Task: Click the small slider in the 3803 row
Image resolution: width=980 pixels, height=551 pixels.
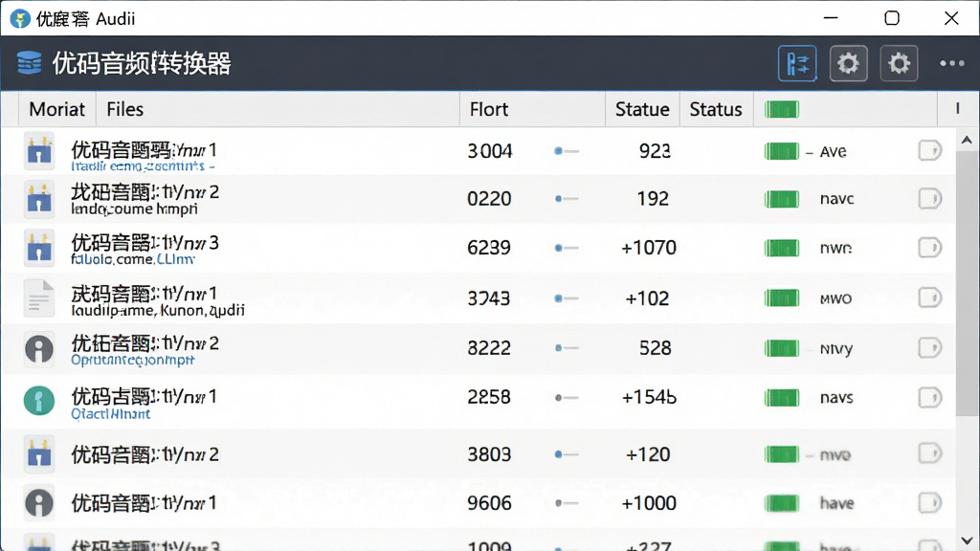Action: click(567, 454)
